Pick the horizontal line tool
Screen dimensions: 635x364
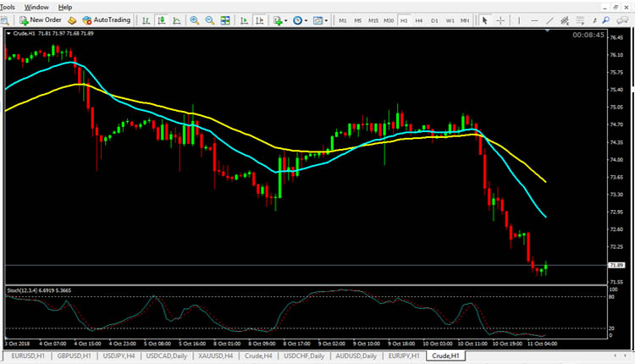click(x=534, y=20)
